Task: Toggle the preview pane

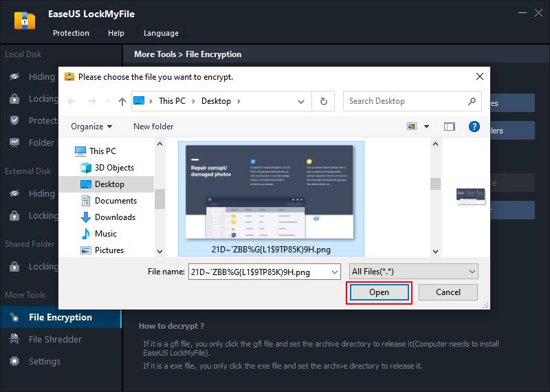Action: tap(450, 127)
